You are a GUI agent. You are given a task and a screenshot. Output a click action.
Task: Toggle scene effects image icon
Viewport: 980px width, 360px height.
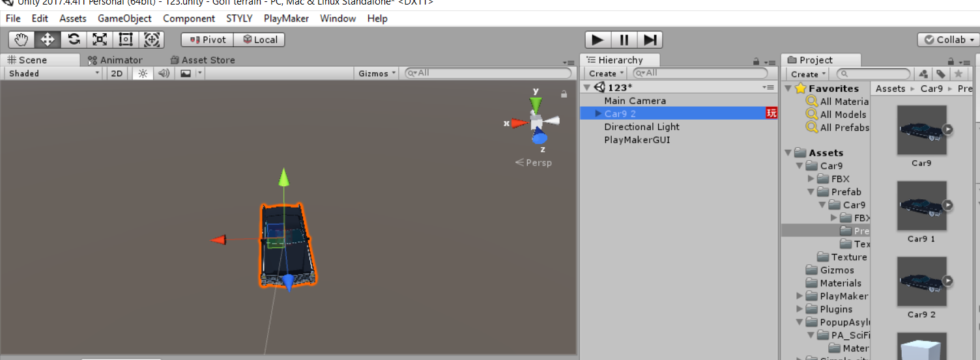pos(186,74)
